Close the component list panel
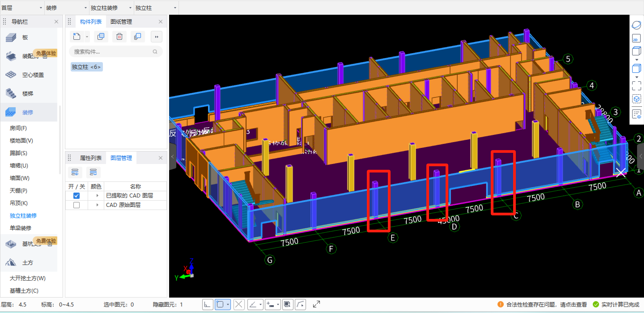The height and width of the screenshot is (313, 644). click(161, 22)
